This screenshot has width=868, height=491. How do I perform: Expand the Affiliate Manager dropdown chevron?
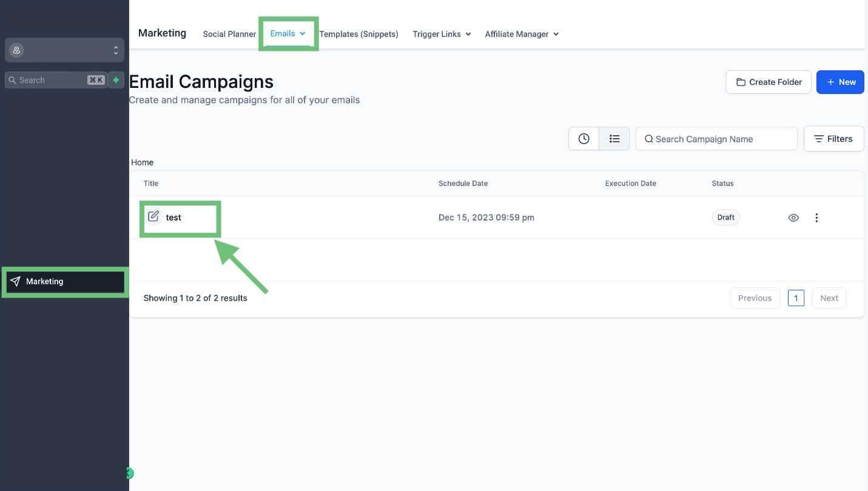(556, 35)
